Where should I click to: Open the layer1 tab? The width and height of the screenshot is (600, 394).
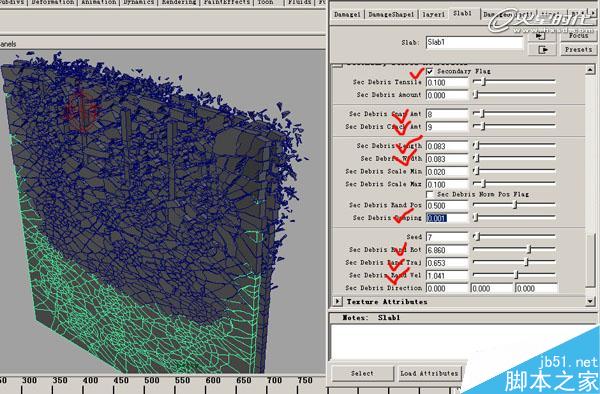[433, 15]
